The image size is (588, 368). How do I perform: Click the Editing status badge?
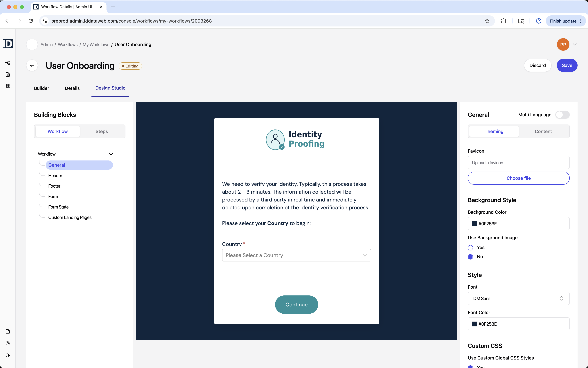[130, 66]
